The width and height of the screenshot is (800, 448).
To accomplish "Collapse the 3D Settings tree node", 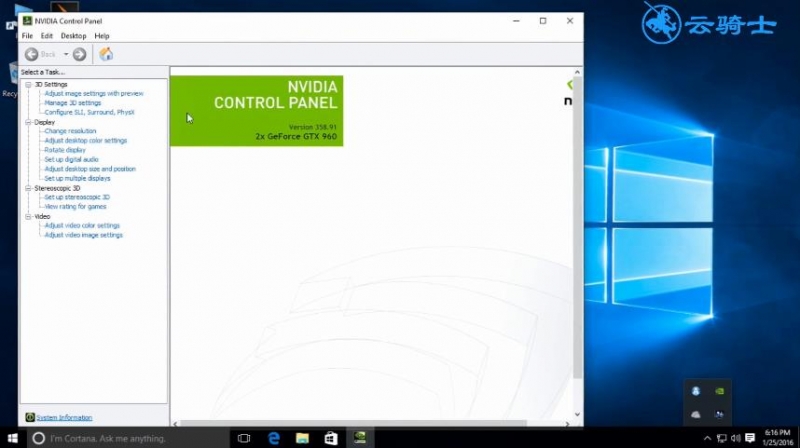I will tap(29, 84).
